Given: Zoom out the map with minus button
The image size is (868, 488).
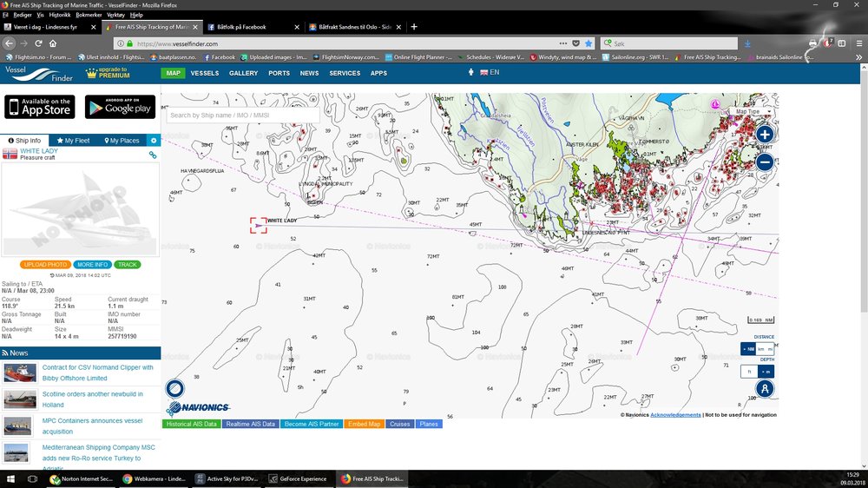Looking at the screenshot, I should pyautogui.click(x=765, y=162).
